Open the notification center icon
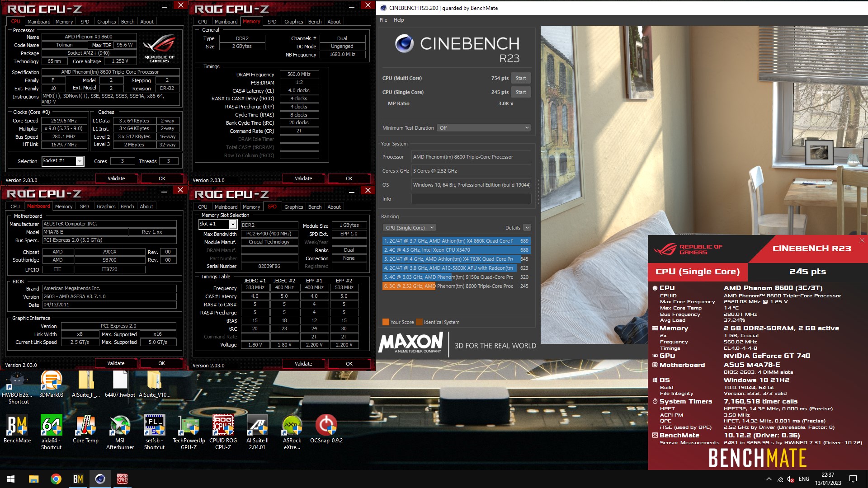 tap(853, 479)
